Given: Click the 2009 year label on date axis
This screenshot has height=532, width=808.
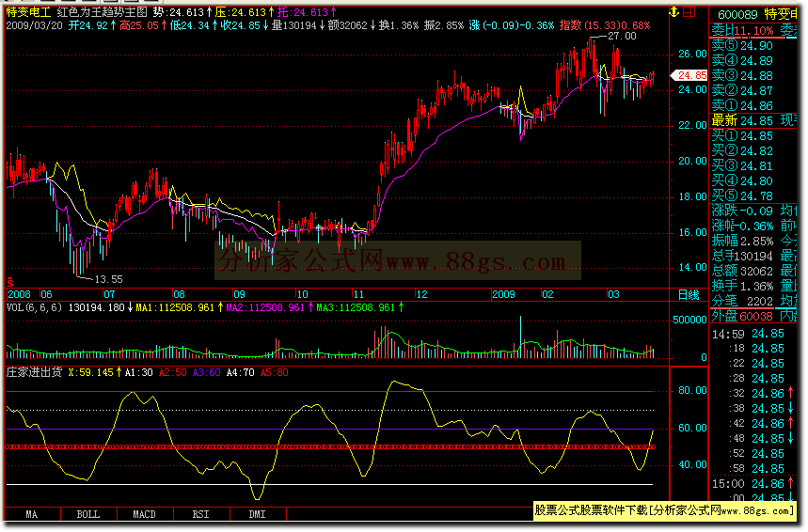Looking at the screenshot, I should click(503, 294).
